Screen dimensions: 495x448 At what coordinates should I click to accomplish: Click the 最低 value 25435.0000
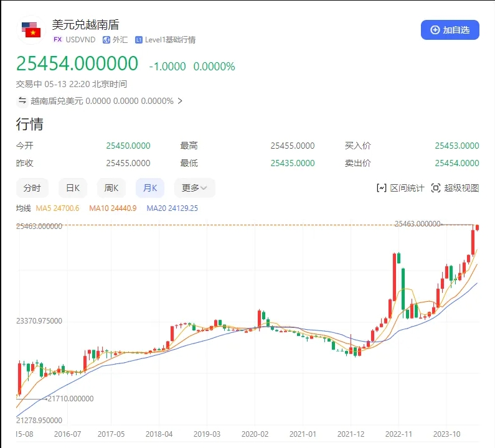pos(293,163)
